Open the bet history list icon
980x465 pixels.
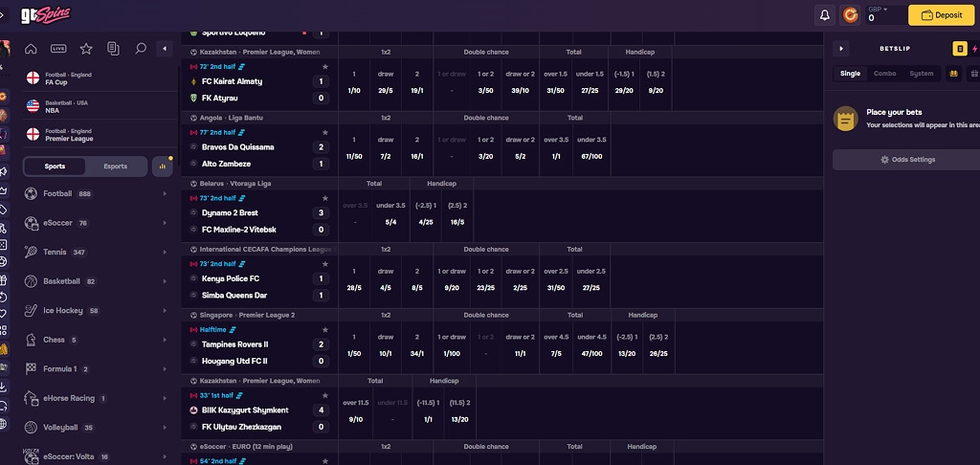point(113,49)
